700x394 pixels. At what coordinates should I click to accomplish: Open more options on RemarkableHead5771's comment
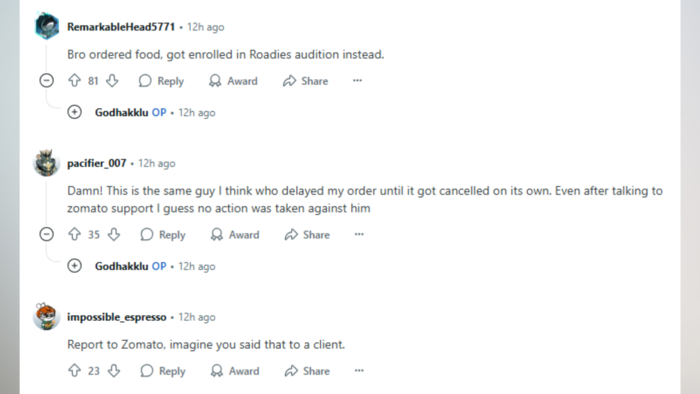357,81
